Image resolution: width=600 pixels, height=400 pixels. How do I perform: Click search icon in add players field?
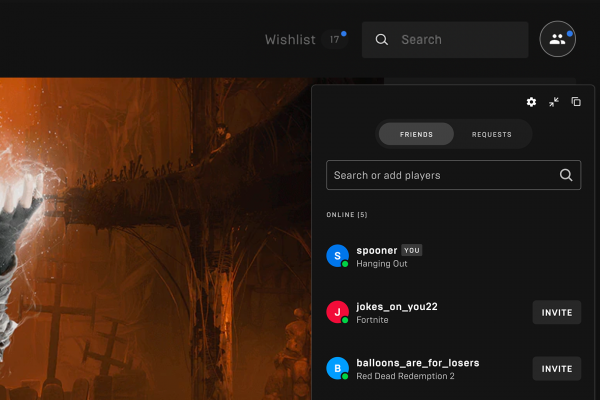pyautogui.click(x=566, y=175)
